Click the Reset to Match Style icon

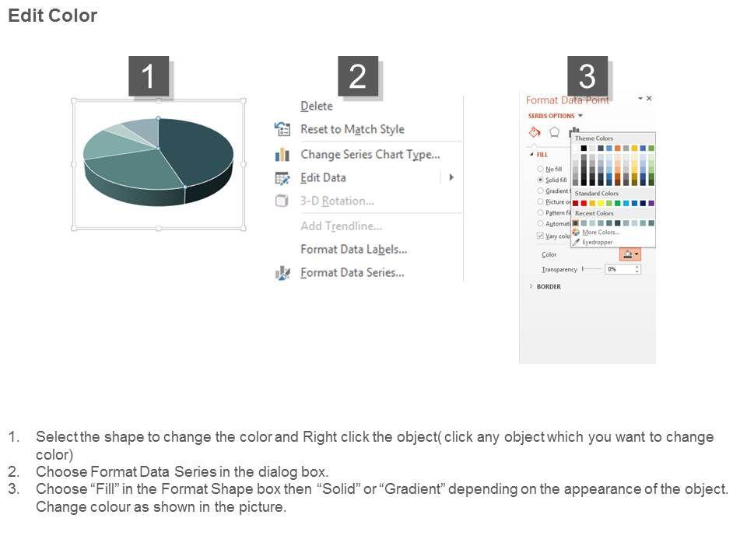[x=282, y=129]
